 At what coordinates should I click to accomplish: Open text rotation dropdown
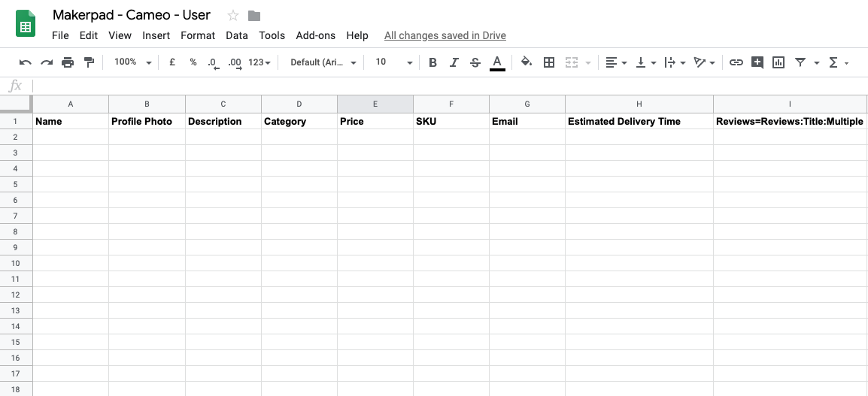(704, 62)
